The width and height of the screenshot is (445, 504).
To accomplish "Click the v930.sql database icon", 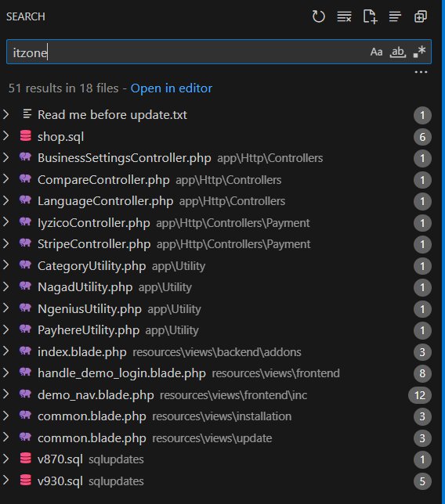I will (26, 481).
